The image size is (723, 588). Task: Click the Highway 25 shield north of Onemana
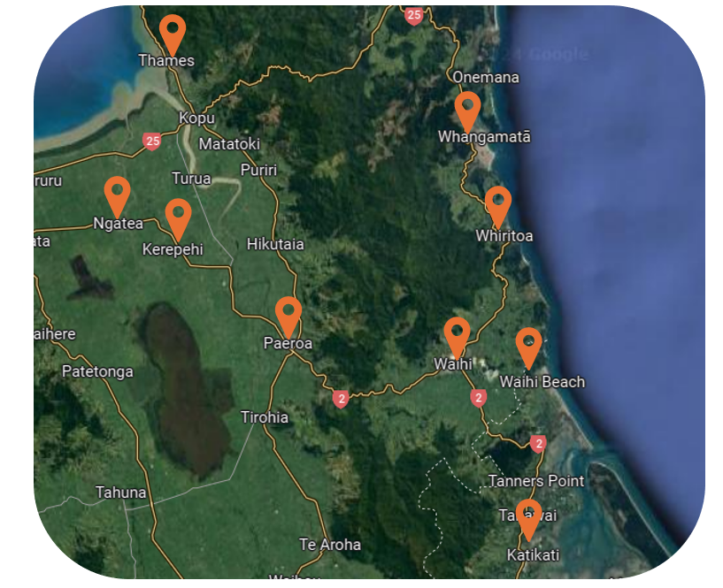(x=413, y=16)
